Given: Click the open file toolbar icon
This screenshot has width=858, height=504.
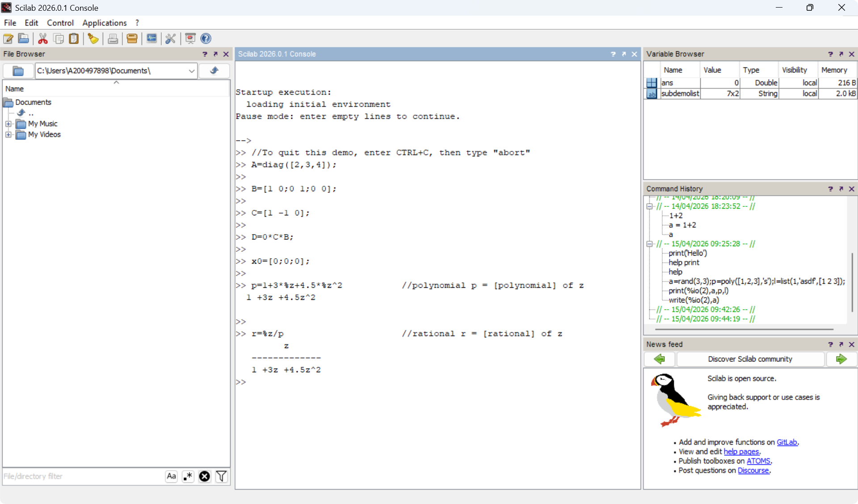Looking at the screenshot, I should pos(24,38).
